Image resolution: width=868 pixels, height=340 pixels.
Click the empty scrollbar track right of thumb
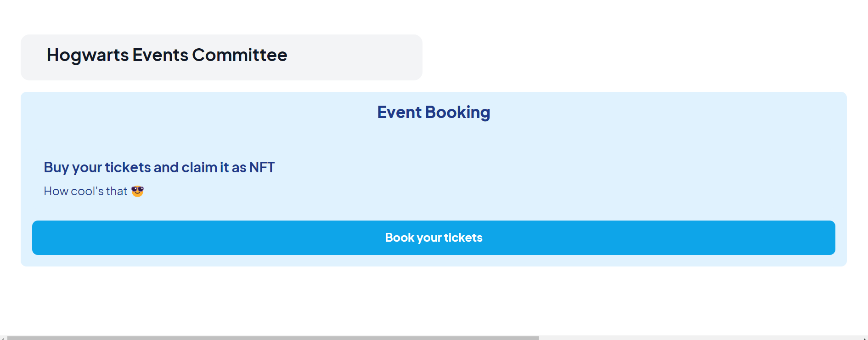tap(698, 338)
